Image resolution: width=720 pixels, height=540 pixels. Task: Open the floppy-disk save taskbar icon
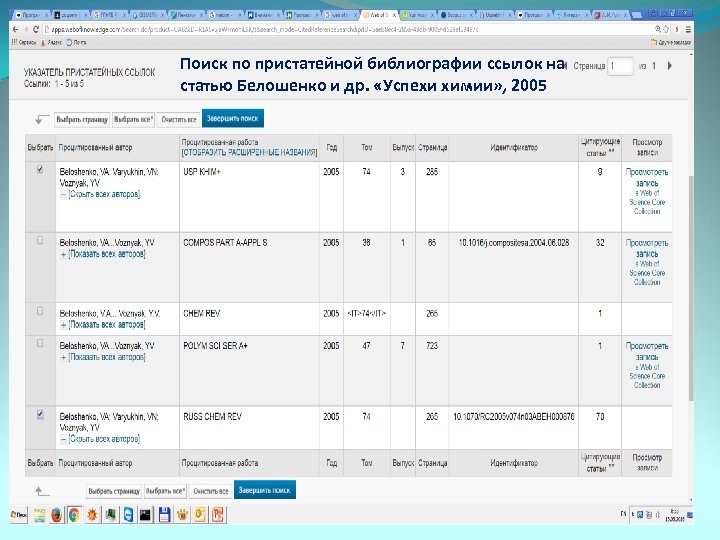coord(164,515)
